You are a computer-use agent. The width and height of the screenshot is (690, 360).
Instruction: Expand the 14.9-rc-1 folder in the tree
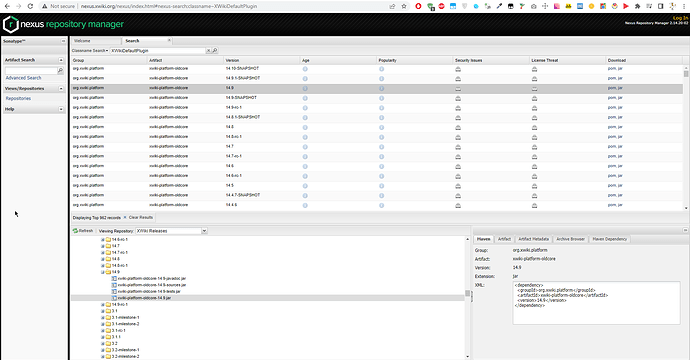pos(103,305)
